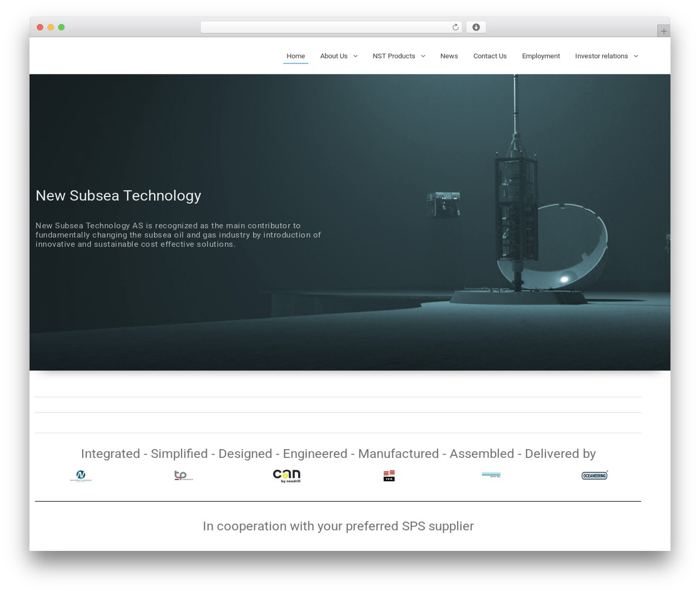Click 'In cooperation with your preferred SPS supplier'
This screenshot has width=700, height=593.
(x=338, y=526)
